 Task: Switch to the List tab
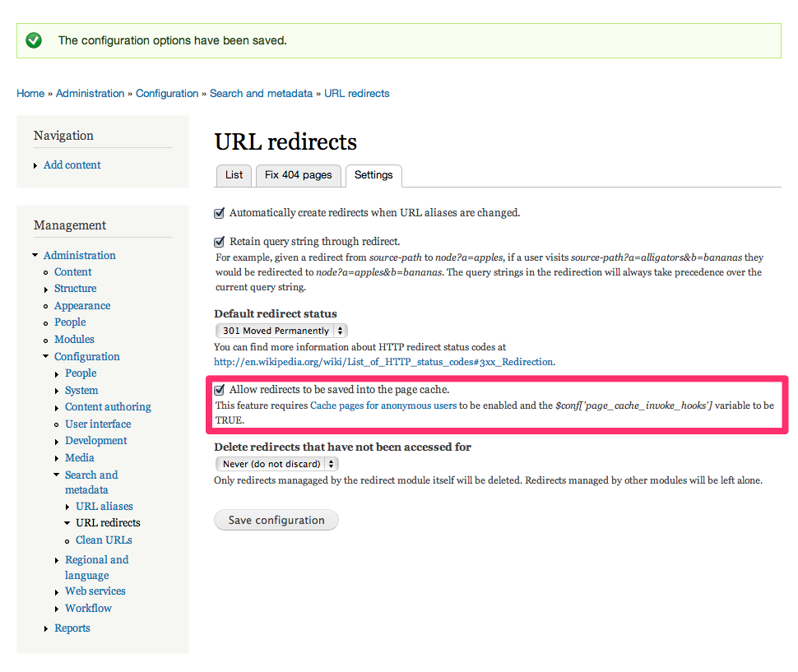234,175
